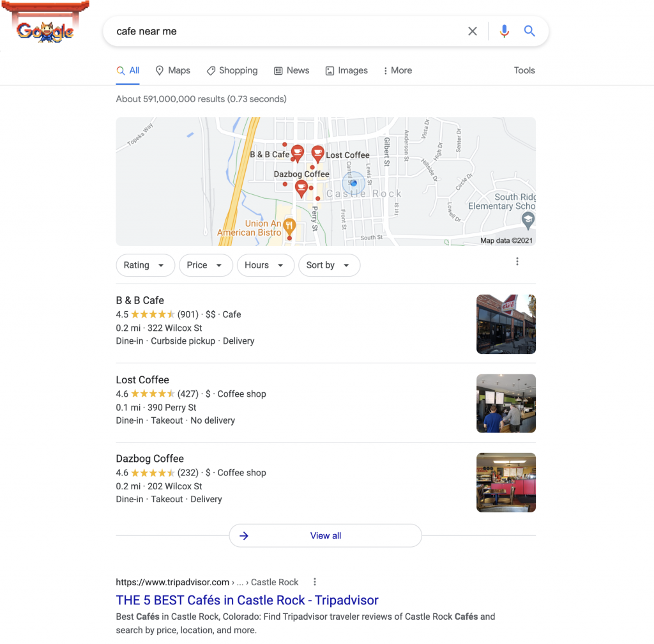This screenshot has width=654, height=644.
Task: Click the blue magnifying glass search icon
Action: point(529,31)
